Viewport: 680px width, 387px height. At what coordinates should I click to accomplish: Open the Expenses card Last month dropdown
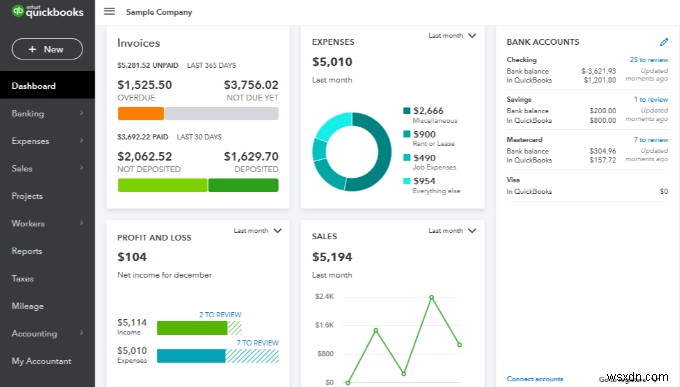452,36
